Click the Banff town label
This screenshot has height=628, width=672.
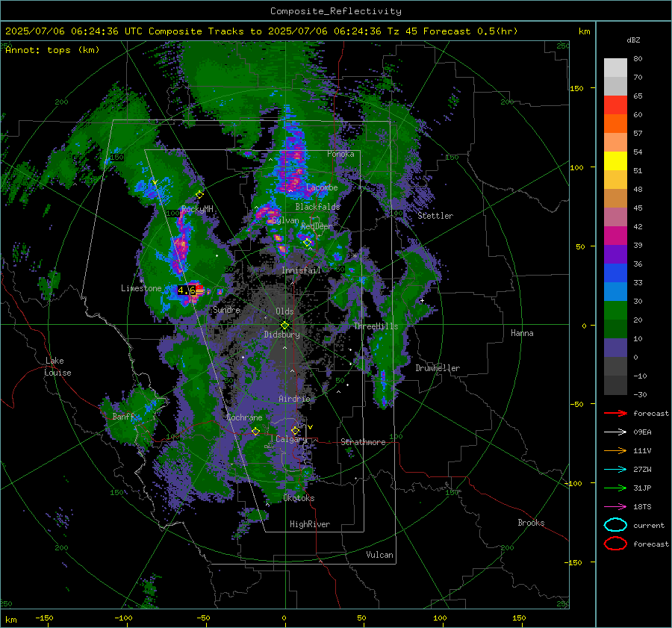click(123, 417)
